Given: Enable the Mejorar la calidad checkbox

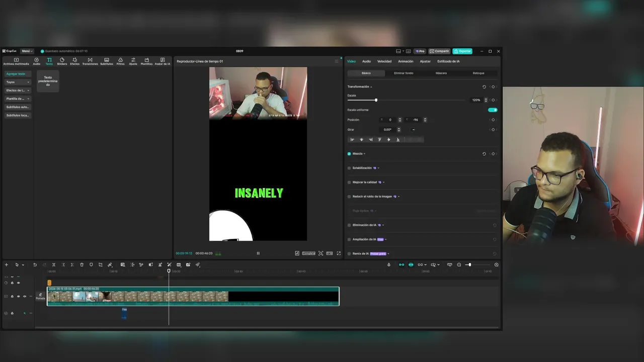Looking at the screenshot, I should pos(349,183).
